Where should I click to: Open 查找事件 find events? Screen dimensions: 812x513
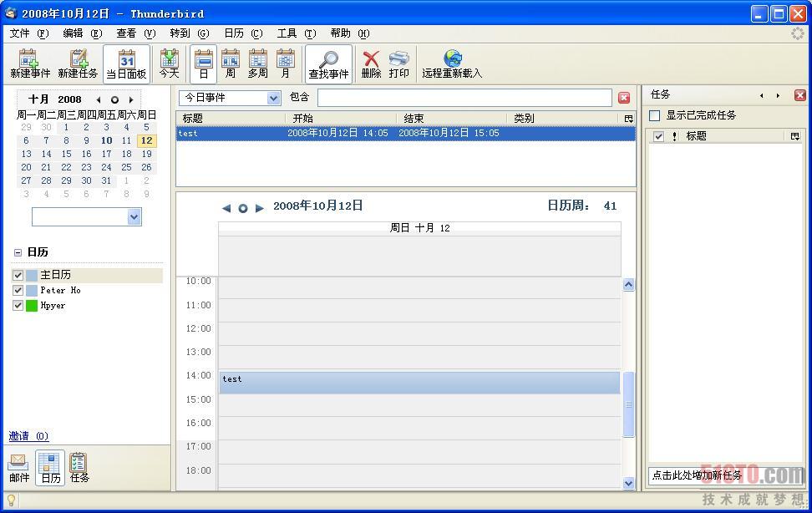click(x=329, y=63)
